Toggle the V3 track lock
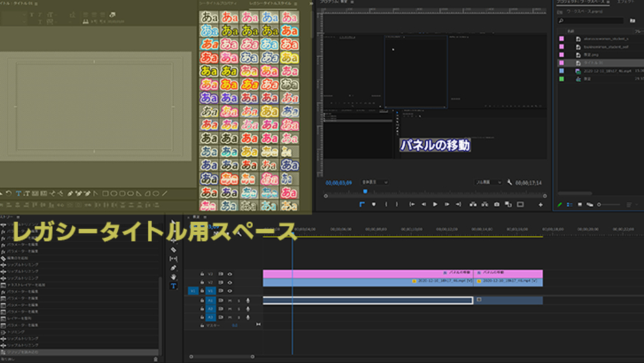The width and height of the screenshot is (644, 363). pyautogui.click(x=201, y=274)
